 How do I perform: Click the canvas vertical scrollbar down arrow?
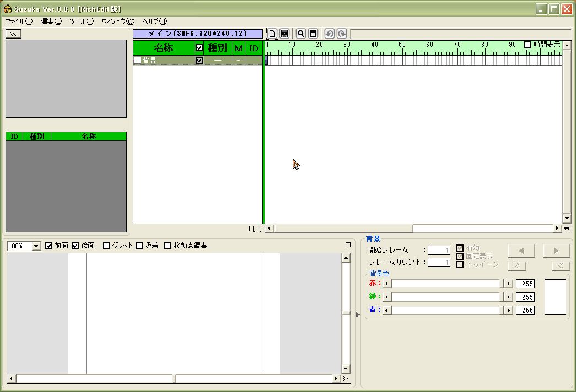pyautogui.click(x=346, y=369)
